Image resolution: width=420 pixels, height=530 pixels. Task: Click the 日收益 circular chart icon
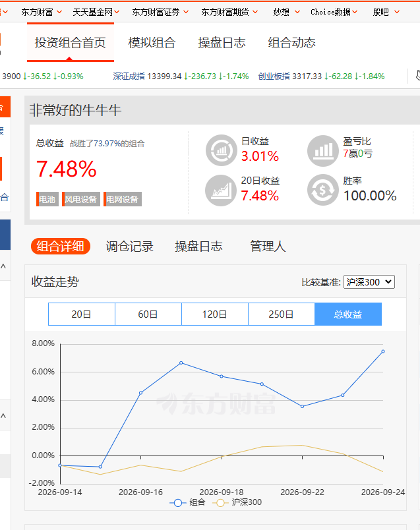pyautogui.click(x=222, y=150)
